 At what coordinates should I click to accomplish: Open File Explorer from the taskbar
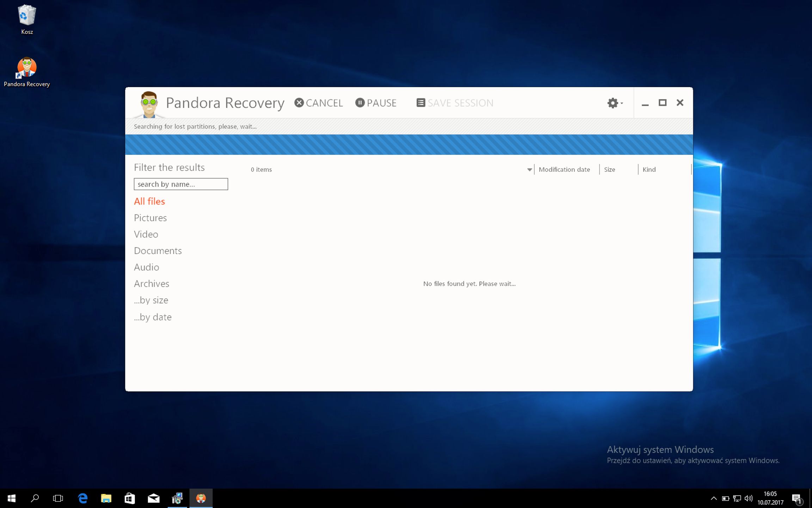[106, 498]
